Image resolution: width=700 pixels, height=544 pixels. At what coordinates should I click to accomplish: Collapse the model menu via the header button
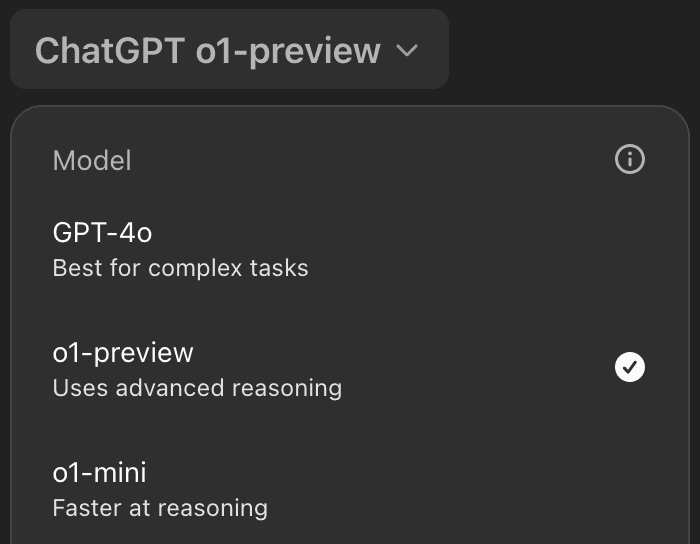coord(229,49)
